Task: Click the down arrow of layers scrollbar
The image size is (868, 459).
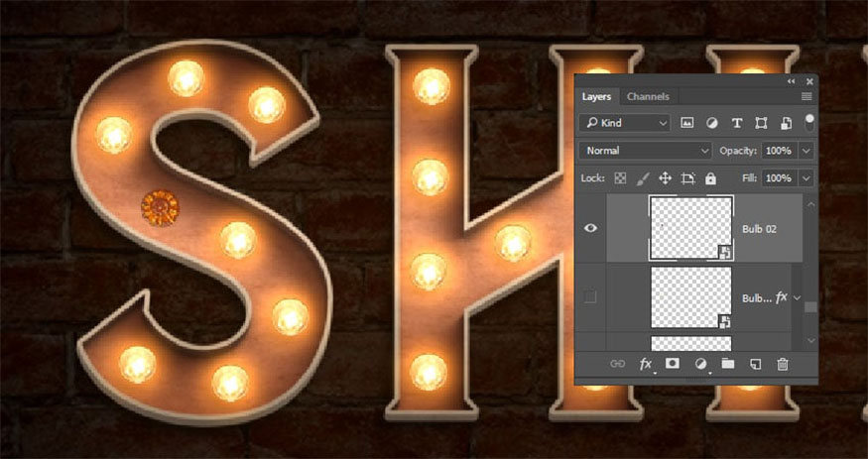Action: [811, 341]
